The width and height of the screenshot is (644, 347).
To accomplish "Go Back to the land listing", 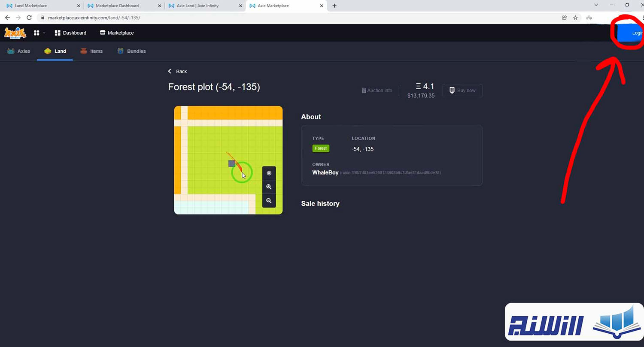I will (x=177, y=71).
